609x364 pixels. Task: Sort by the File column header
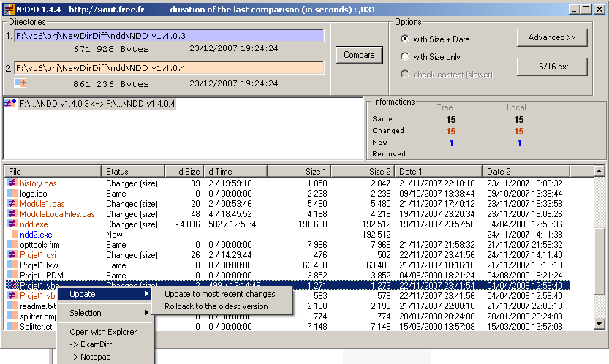53,171
